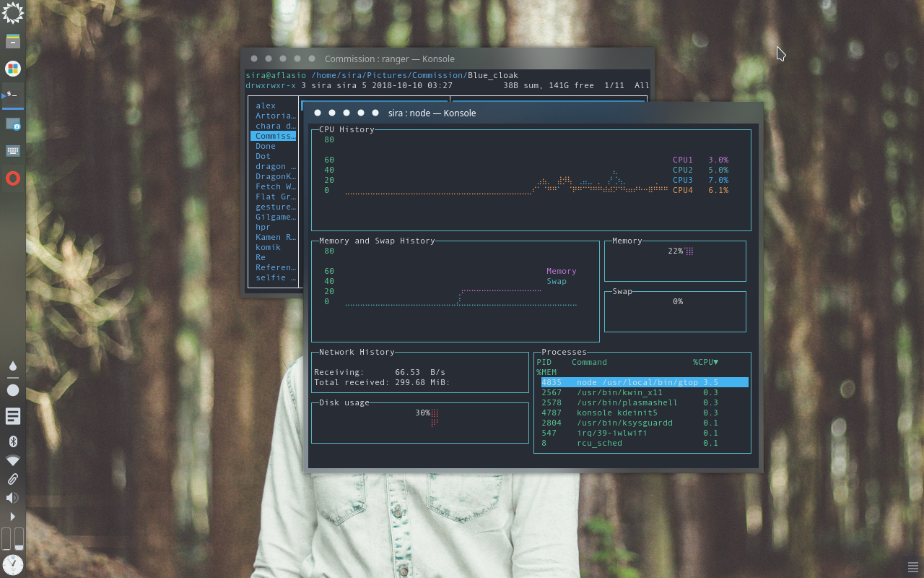This screenshot has height=578, width=924.
Task: Open the text-lines notes tray icon
Action: [x=13, y=416]
